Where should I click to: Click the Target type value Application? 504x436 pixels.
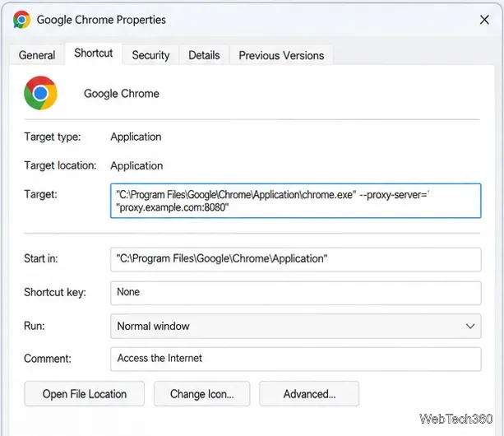tap(136, 137)
